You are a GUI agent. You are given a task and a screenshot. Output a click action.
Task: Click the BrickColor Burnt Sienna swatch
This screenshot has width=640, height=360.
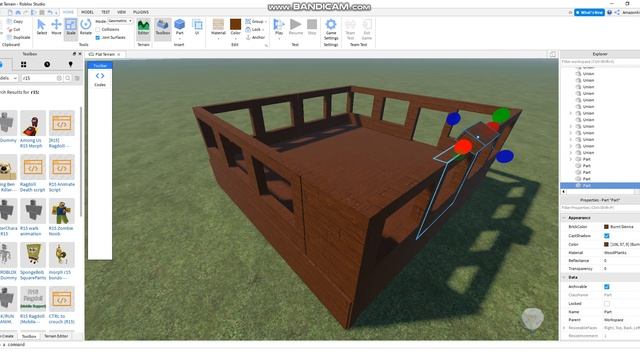606,227
